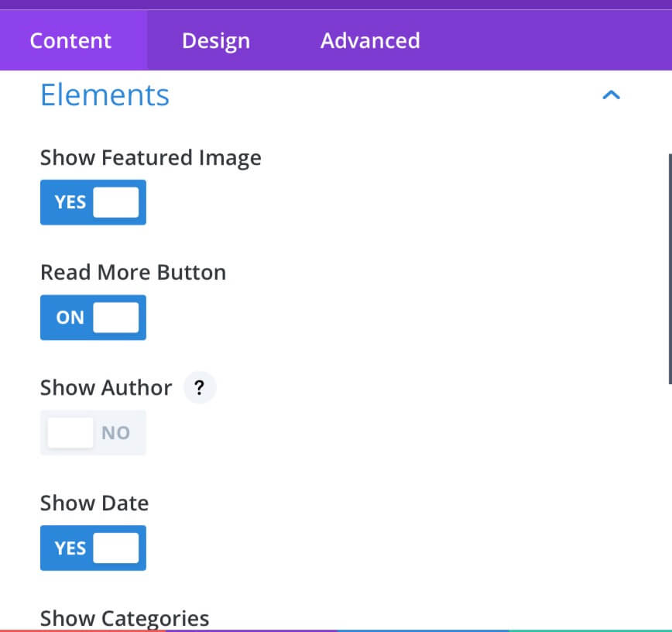Click the NO text in Show Author switch
672x632 pixels.
pyautogui.click(x=115, y=433)
